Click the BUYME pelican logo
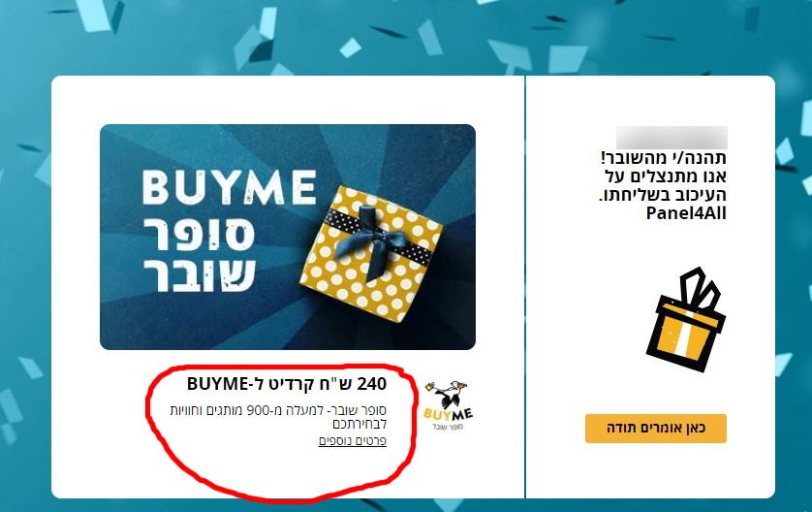Image resolution: width=812 pixels, height=512 pixels. (449, 405)
